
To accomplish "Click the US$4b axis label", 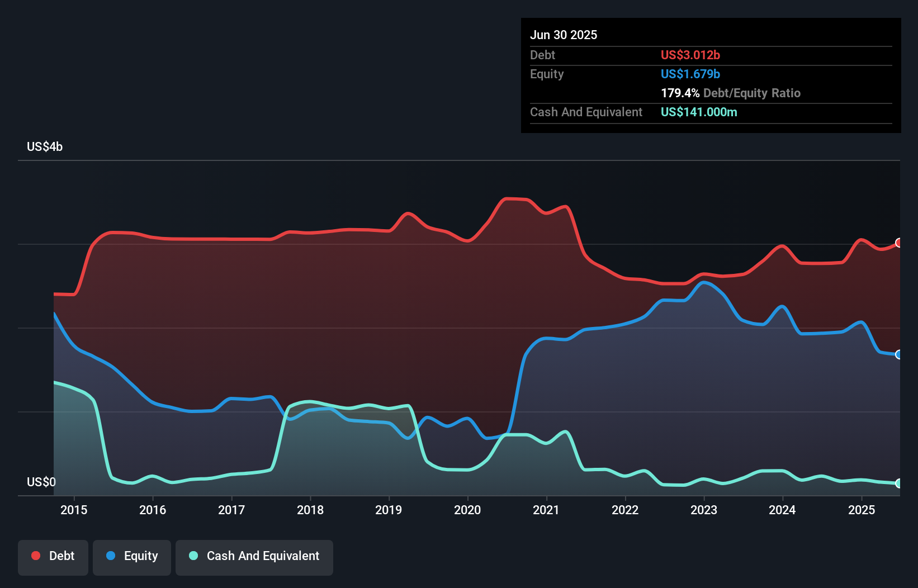I will tap(44, 146).
